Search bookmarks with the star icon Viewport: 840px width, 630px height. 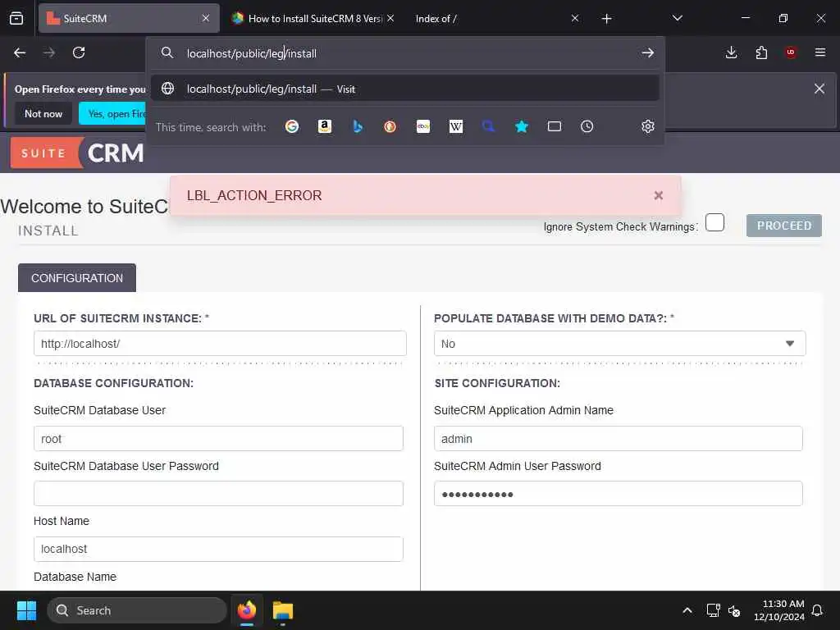click(521, 126)
